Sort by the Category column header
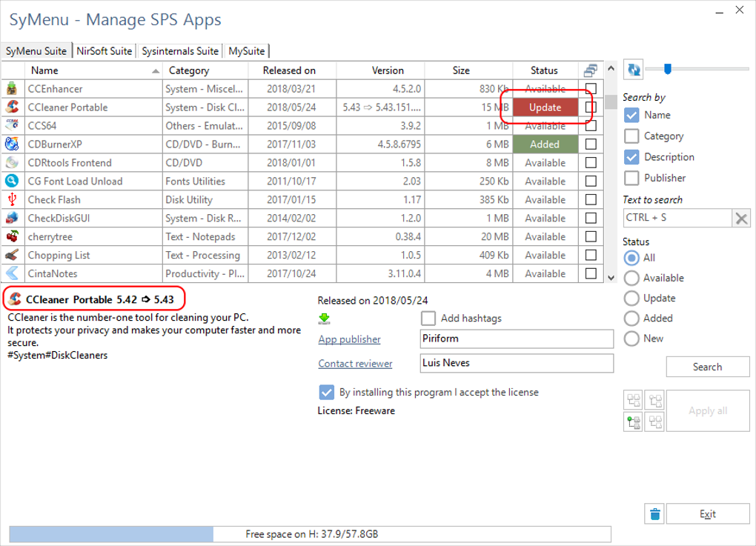Screen dimensions: 756x546 (205, 70)
